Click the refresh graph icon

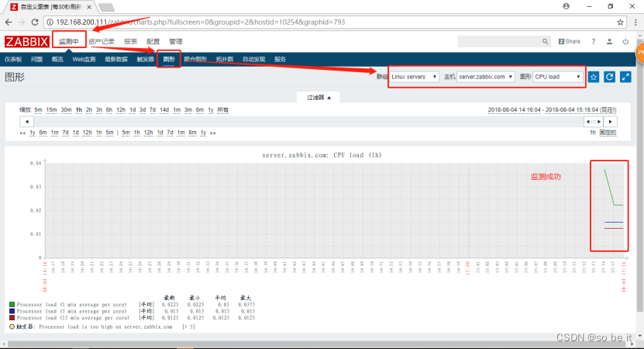point(609,77)
